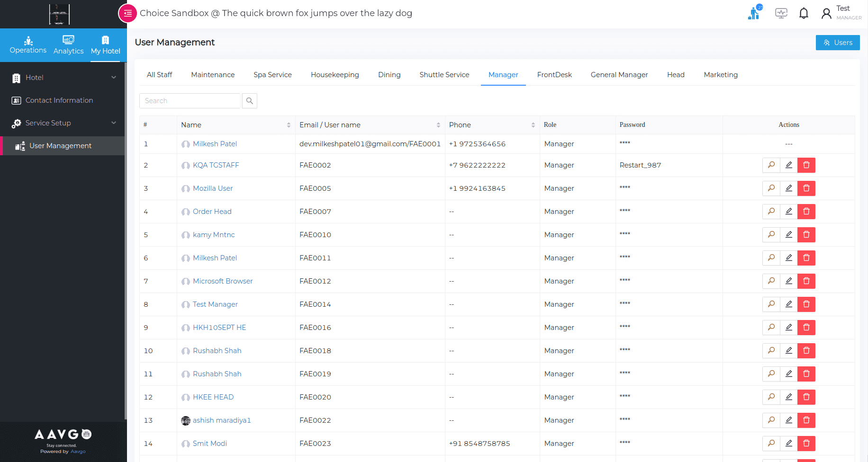The height and width of the screenshot is (462, 868).
Task: Click into the Search input field
Action: 190,101
